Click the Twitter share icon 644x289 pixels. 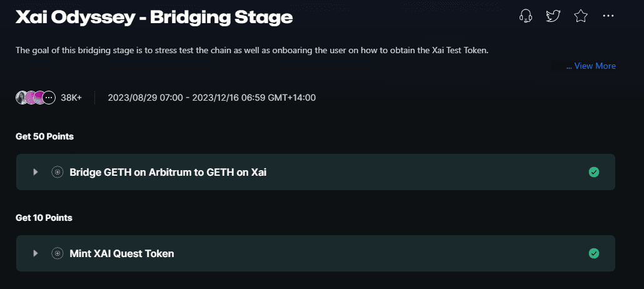point(553,16)
